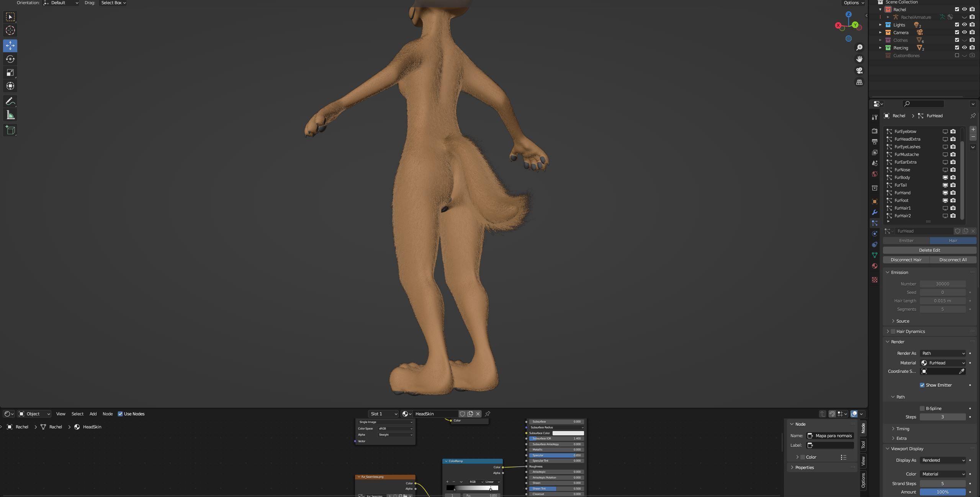Select the Scale tool
This screenshot has height=497, width=980.
point(10,72)
